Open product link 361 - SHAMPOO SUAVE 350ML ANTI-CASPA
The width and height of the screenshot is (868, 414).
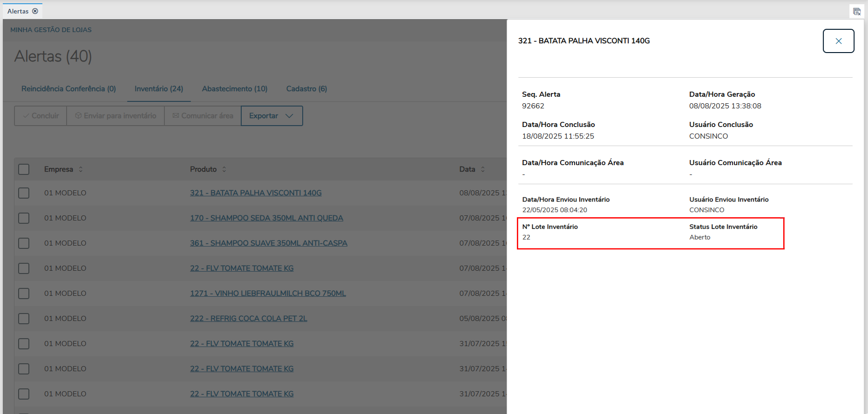pos(269,243)
